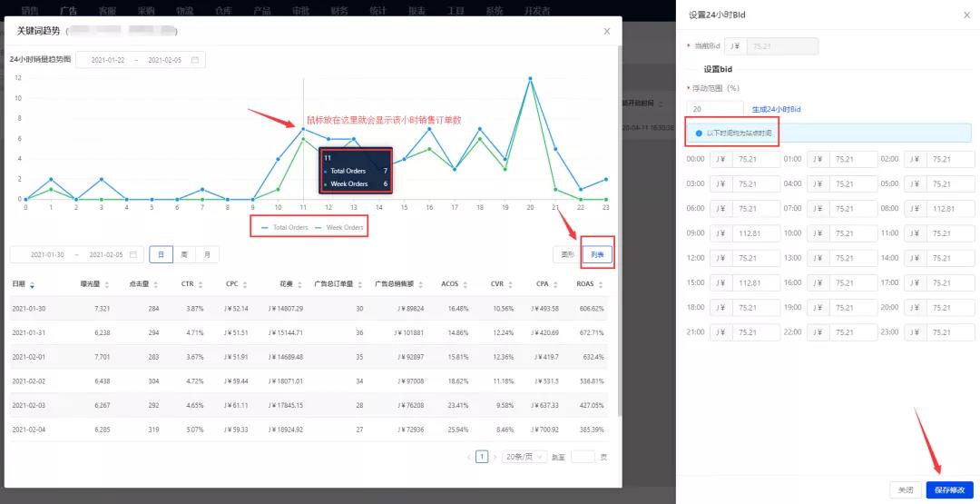Switch to 月 (month) granularity
Viewport: 980px width, 504px height.
tap(207, 254)
